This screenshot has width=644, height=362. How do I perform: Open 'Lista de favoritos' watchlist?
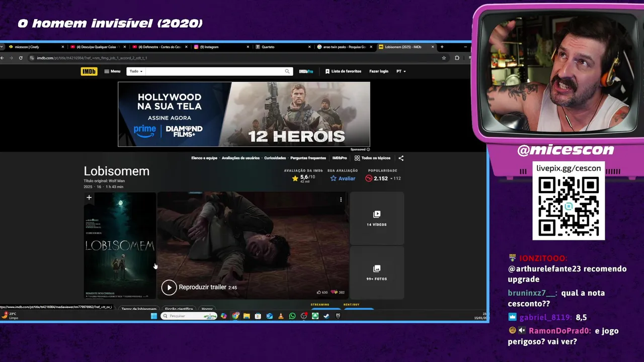343,71
